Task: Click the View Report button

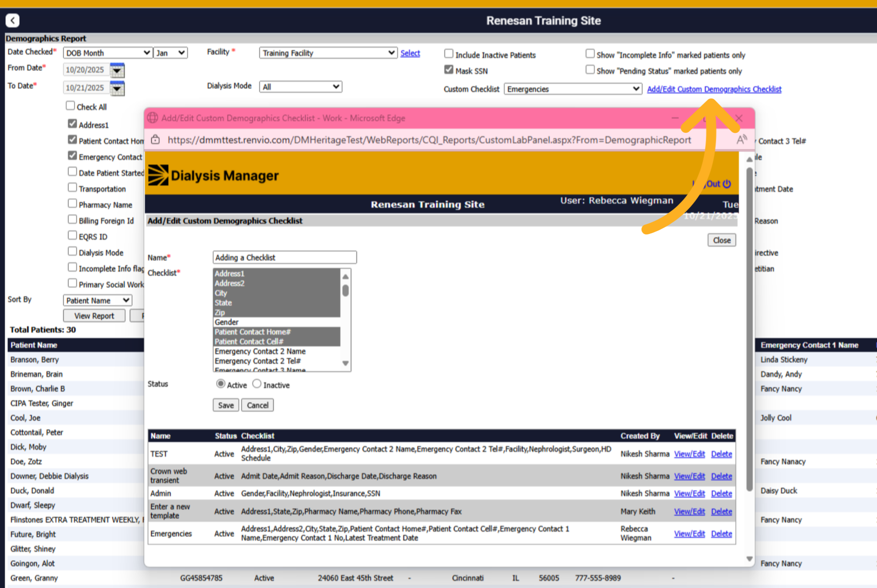Action: pyautogui.click(x=94, y=316)
